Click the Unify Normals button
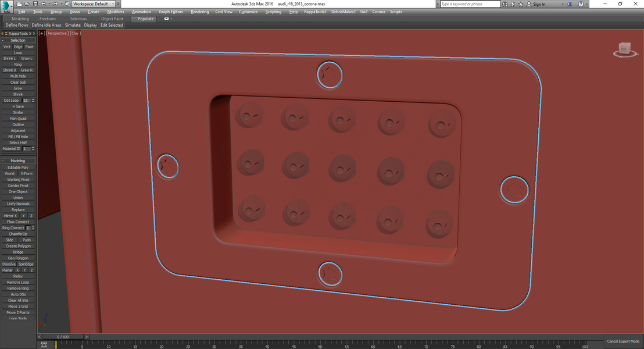 click(18, 204)
